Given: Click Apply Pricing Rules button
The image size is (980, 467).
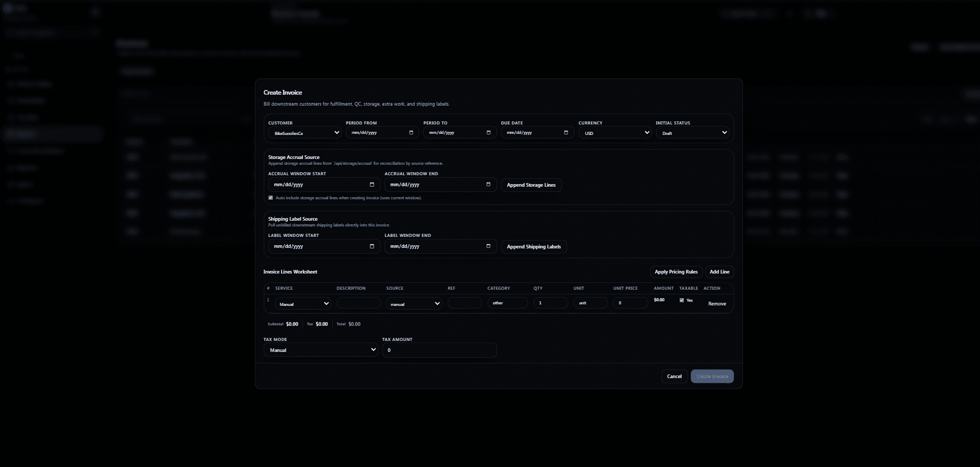Looking at the screenshot, I should coord(676,272).
